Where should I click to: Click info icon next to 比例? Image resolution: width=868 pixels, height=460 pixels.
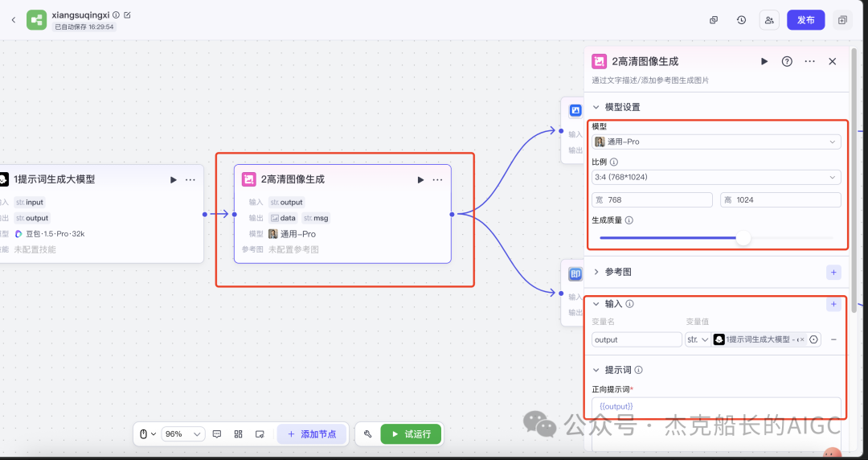click(x=614, y=162)
